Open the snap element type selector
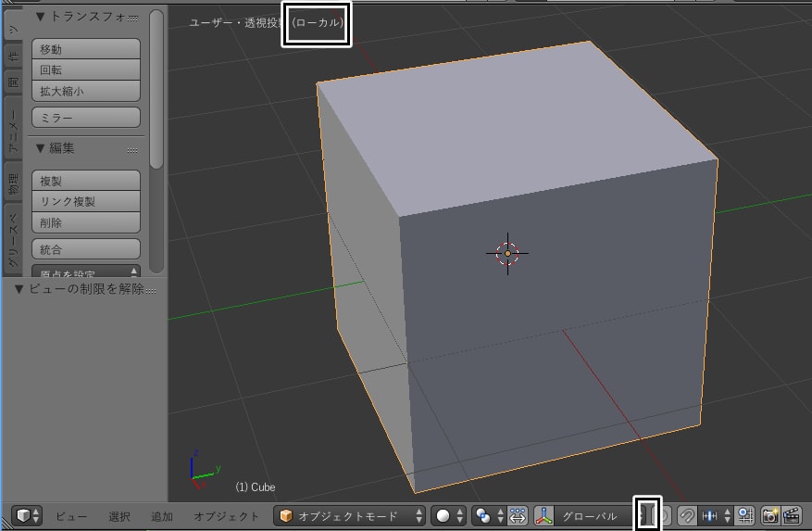812x531 pixels. 715,515
